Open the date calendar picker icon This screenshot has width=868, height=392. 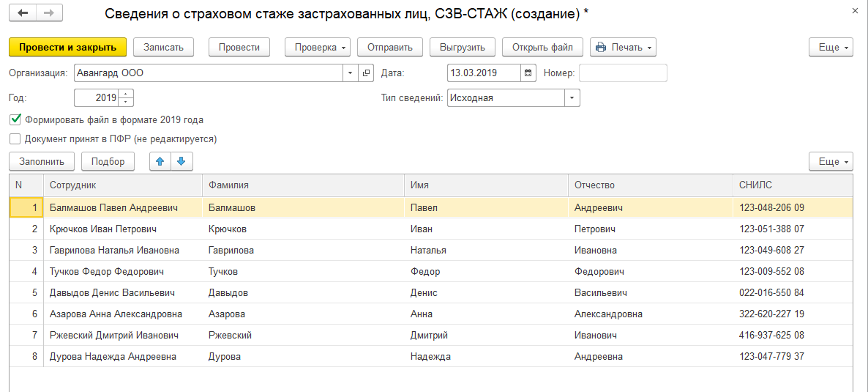point(528,73)
